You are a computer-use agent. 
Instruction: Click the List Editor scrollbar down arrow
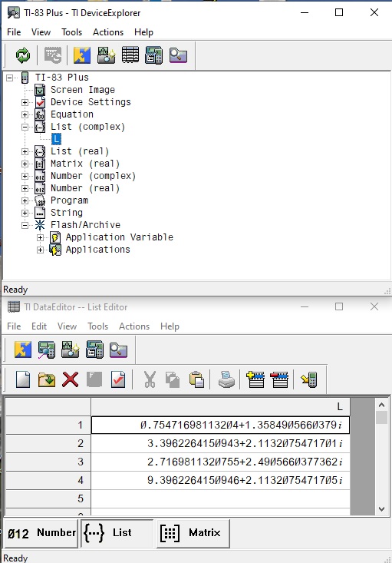point(381,508)
